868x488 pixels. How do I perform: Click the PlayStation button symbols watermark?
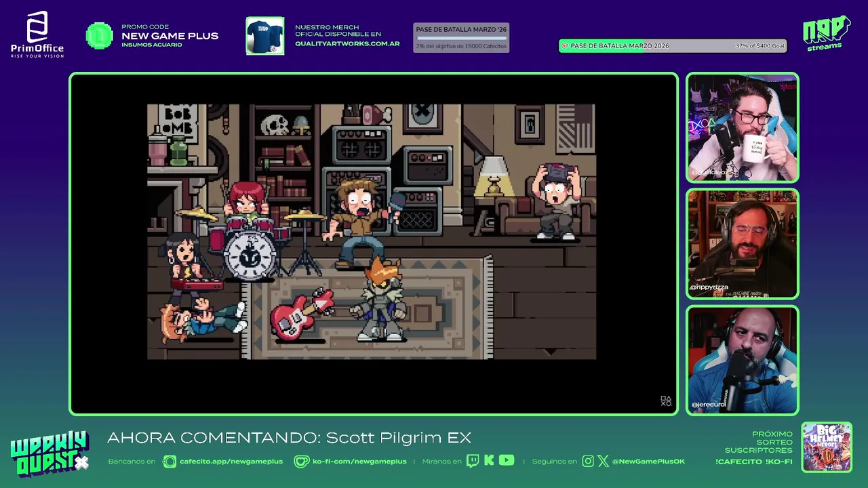pyautogui.click(x=666, y=401)
